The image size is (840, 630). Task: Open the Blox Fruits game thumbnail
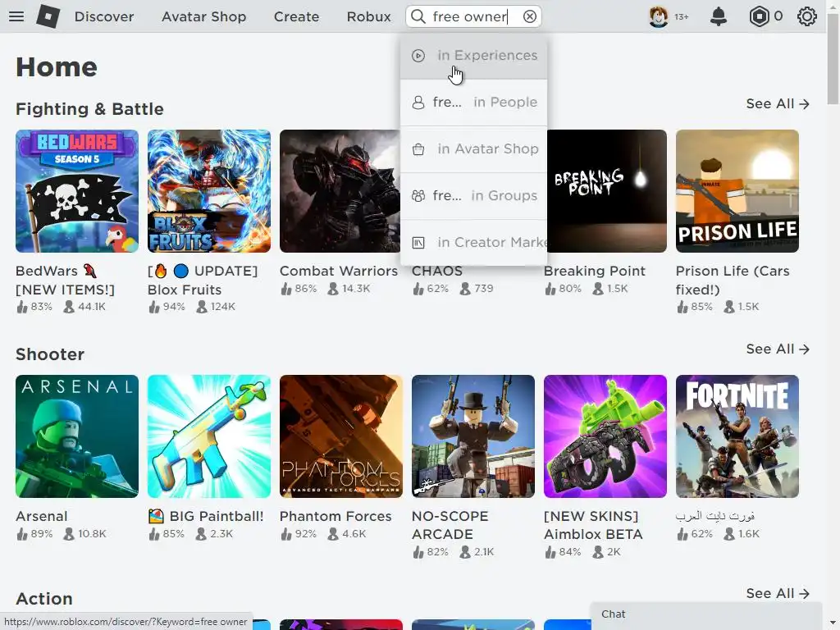(x=209, y=191)
